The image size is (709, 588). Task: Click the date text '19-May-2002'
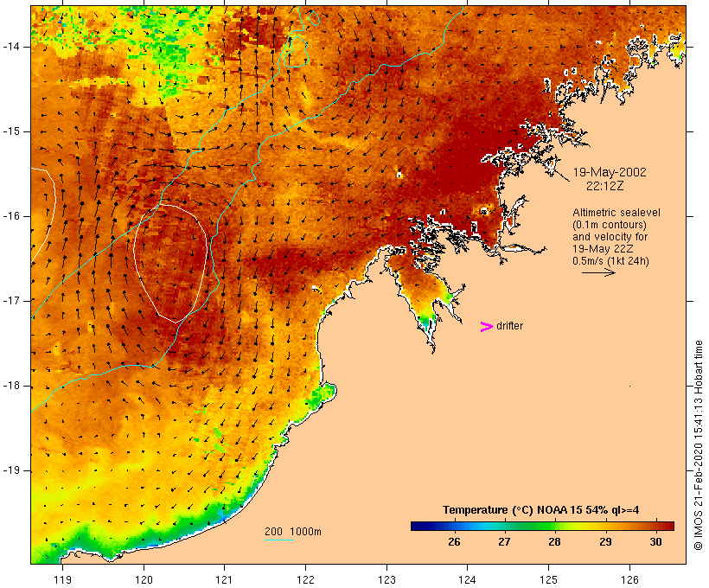(x=610, y=172)
